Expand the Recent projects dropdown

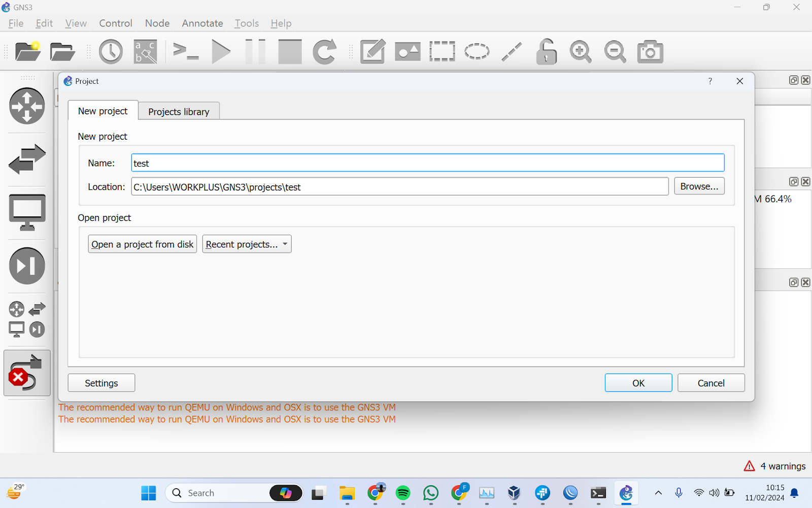[247, 244]
